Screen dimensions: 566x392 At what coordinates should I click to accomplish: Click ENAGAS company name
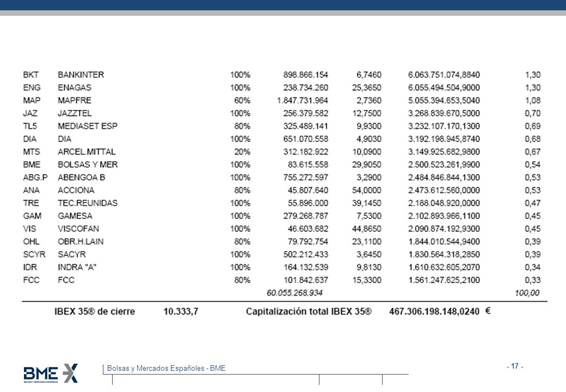(75, 87)
